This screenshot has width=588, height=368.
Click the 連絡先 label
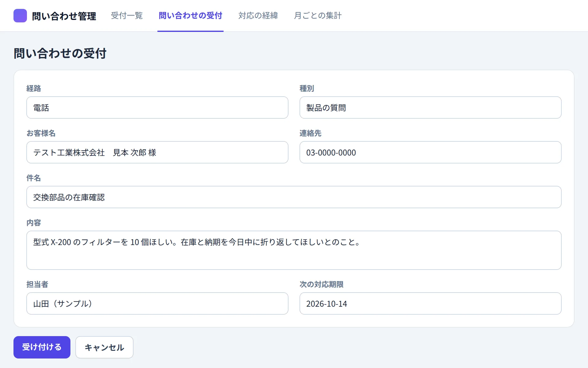click(x=311, y=133)
